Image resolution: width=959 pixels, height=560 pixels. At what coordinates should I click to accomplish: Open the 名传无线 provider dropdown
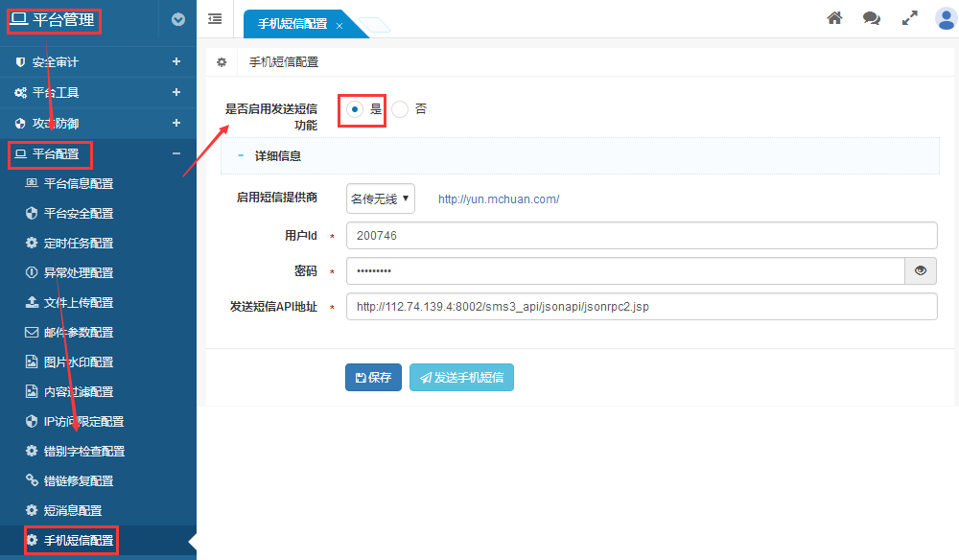(380, 198)
